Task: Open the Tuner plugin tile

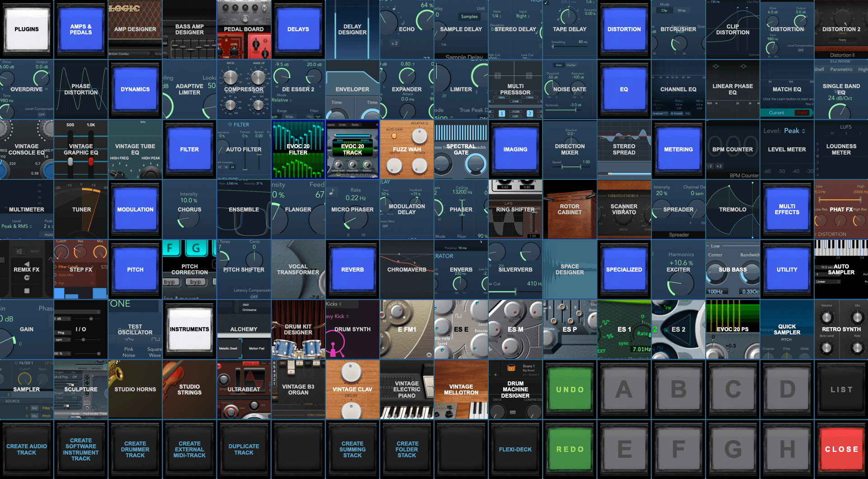Action: (x=81, y=210)
